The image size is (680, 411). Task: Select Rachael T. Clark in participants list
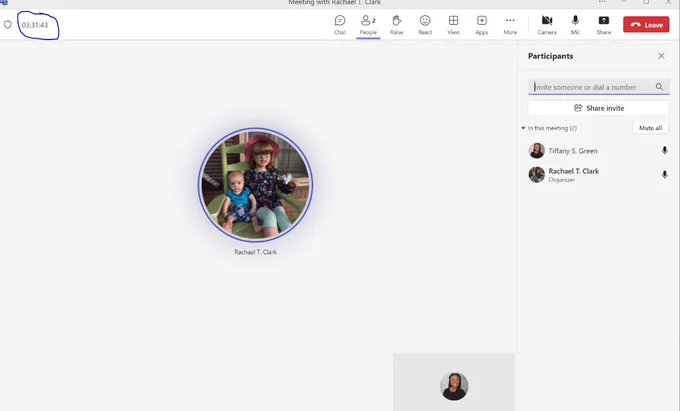pos(598,175)
